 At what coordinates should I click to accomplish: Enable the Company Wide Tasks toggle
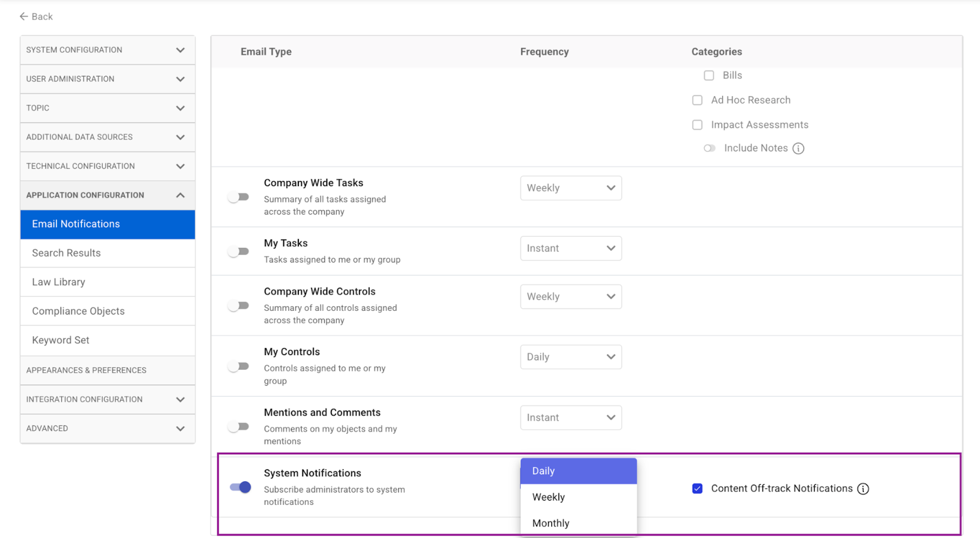coord(238,197)
